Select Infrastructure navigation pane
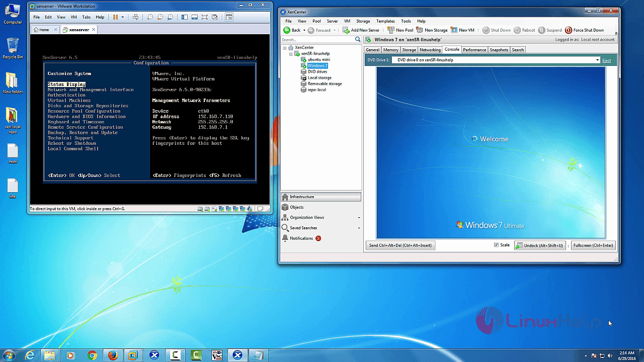 320,197
